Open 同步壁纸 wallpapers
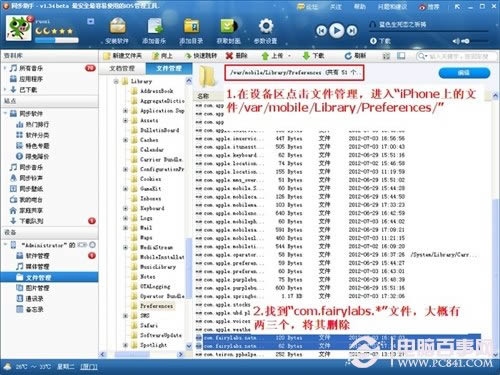This screenshot has height=375, width=500. 31,189
